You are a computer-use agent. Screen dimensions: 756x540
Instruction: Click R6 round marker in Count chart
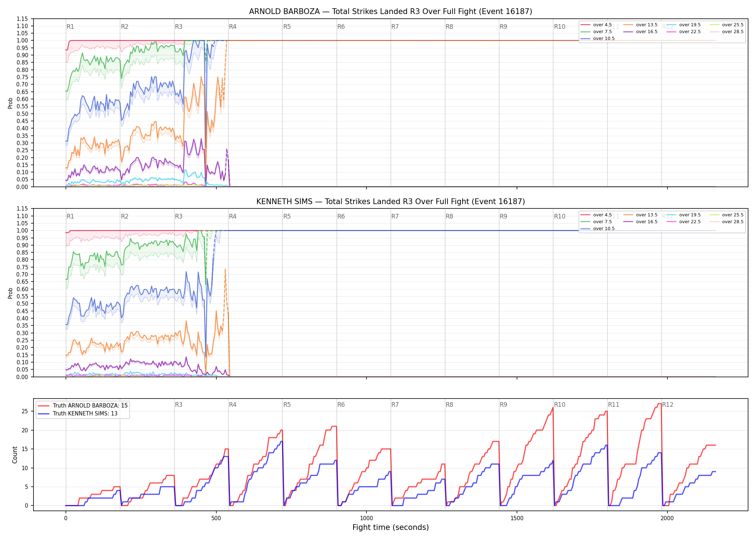tap(341, 405)
